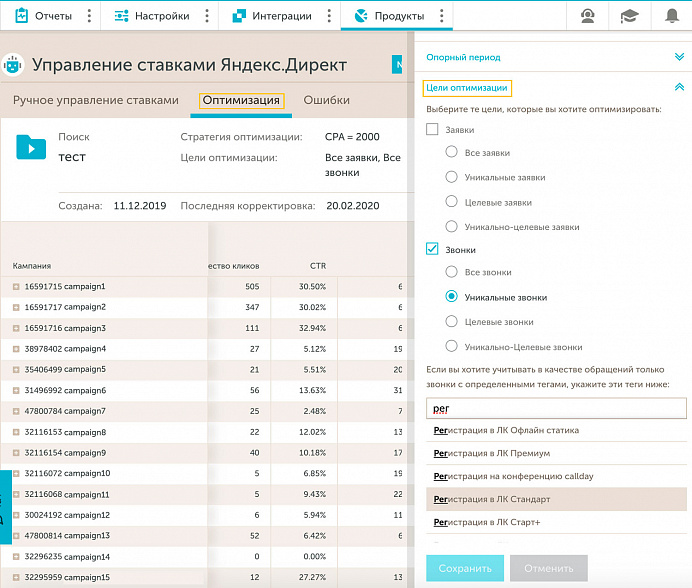
Task: Expand row 32116153 campaign8
Action: 16,433
